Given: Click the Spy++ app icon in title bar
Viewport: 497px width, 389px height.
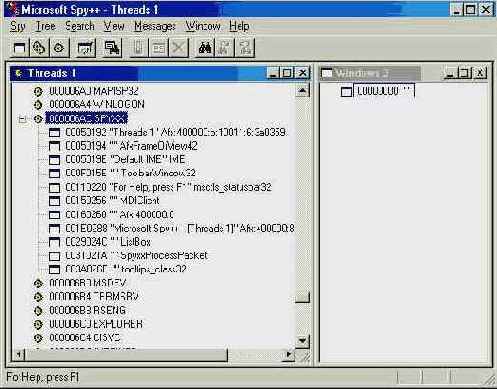Looking at the screenshot, I should tap(13, 9).
